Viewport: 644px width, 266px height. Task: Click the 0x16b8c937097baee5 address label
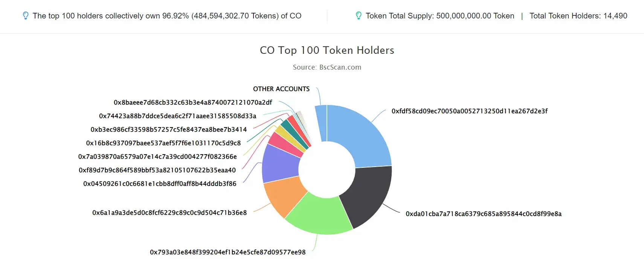[x=163, y=143]
